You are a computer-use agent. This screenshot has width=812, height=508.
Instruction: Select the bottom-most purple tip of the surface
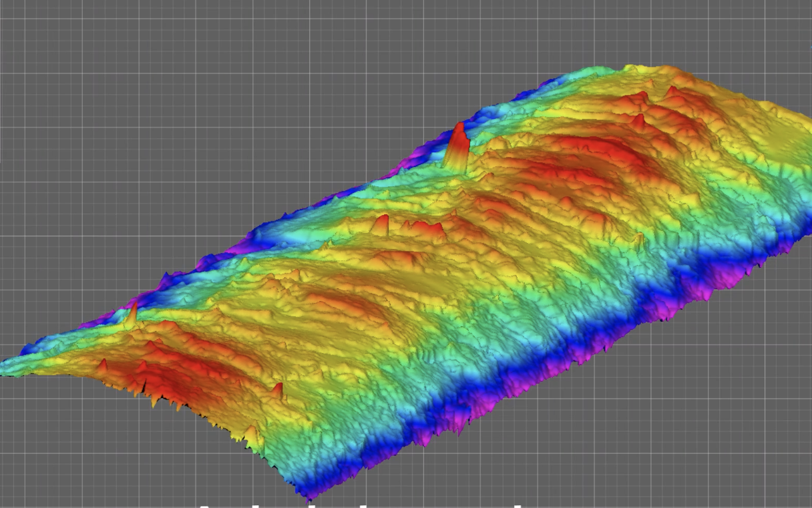point(309,495)
